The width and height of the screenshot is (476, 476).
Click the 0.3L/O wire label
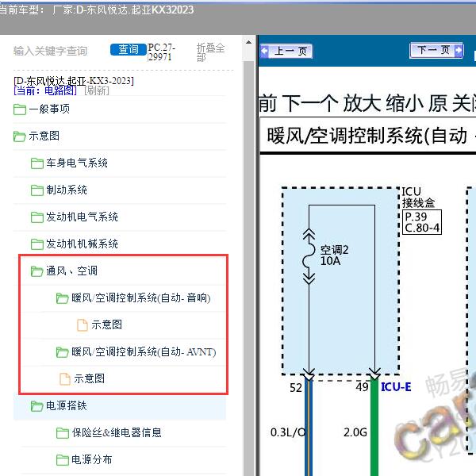(288, 432)
